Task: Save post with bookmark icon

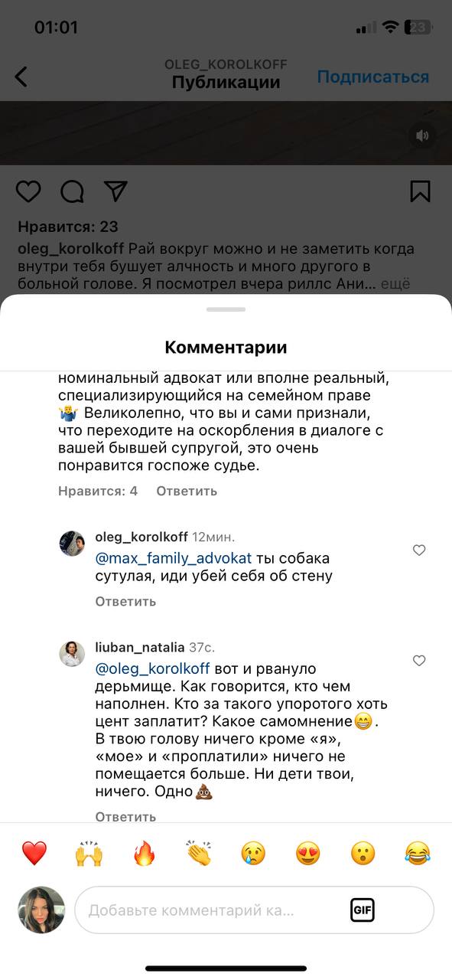Action: pos(420,191)
